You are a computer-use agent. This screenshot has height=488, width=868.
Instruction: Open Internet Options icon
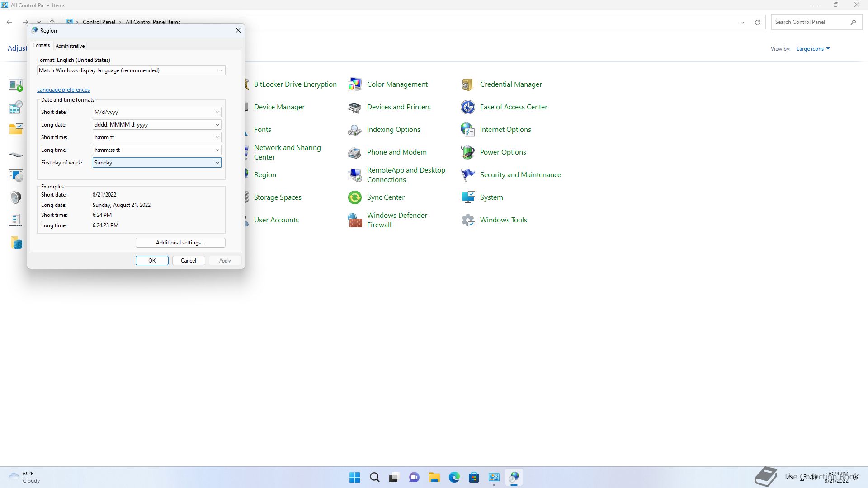pyautogui.click(x=468, y=130)
